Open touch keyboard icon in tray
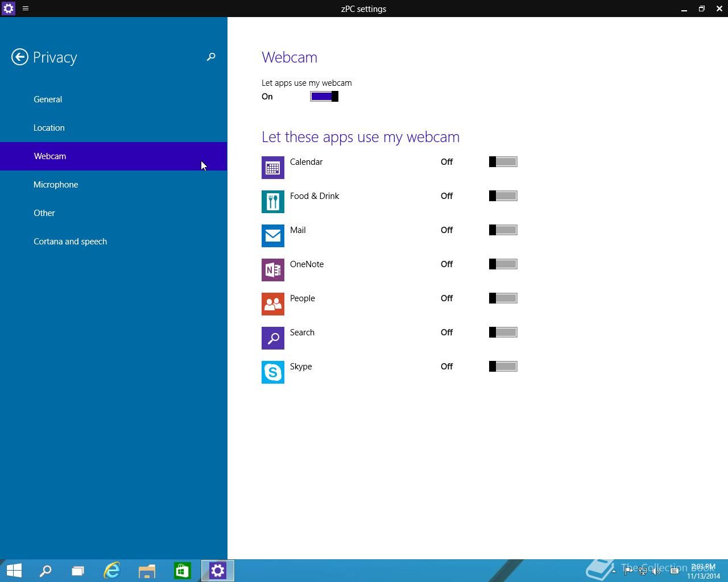This screenshot has width=728, height=582. point(675,571)
